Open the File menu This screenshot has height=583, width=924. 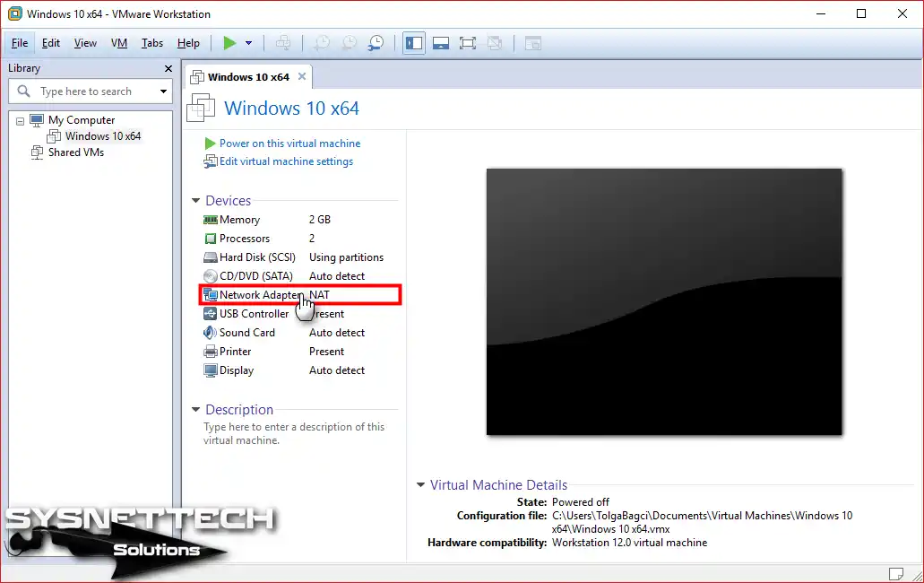[x=20, y=43]
